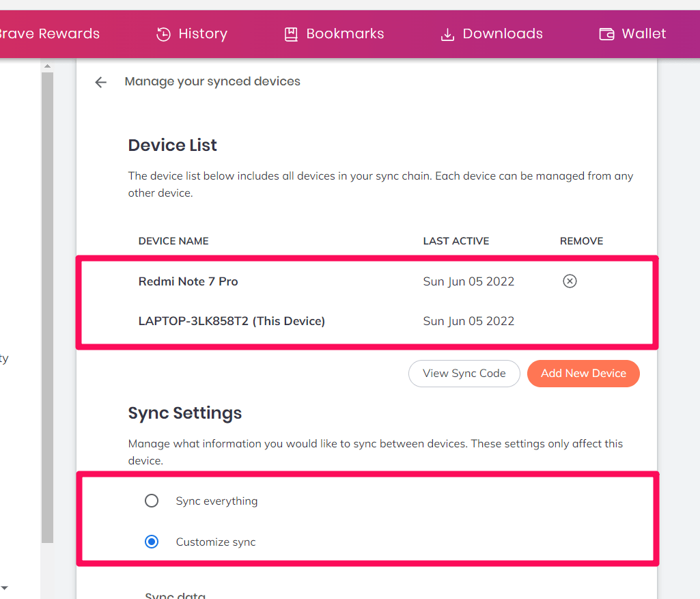Click sidebar scrollbar up arrow
The image size is (700, 599).
coord(47,66)
